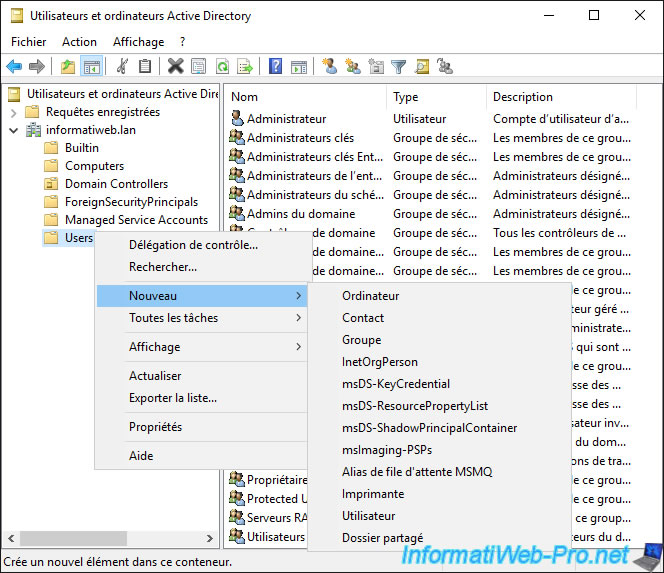Select Utilisateur in the Nouveau submenu
Viewport: 664px width, 573px height.
click(369, 516)
